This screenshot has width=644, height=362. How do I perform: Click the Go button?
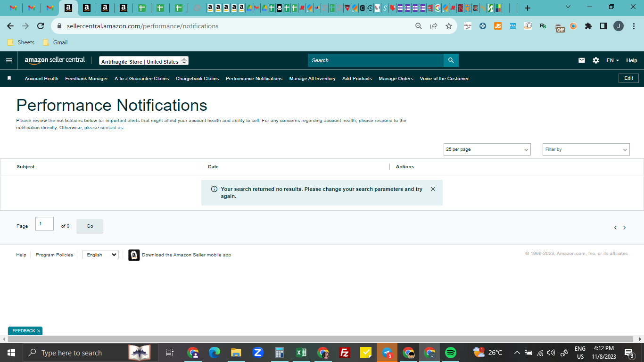click(x=90, y=226)
